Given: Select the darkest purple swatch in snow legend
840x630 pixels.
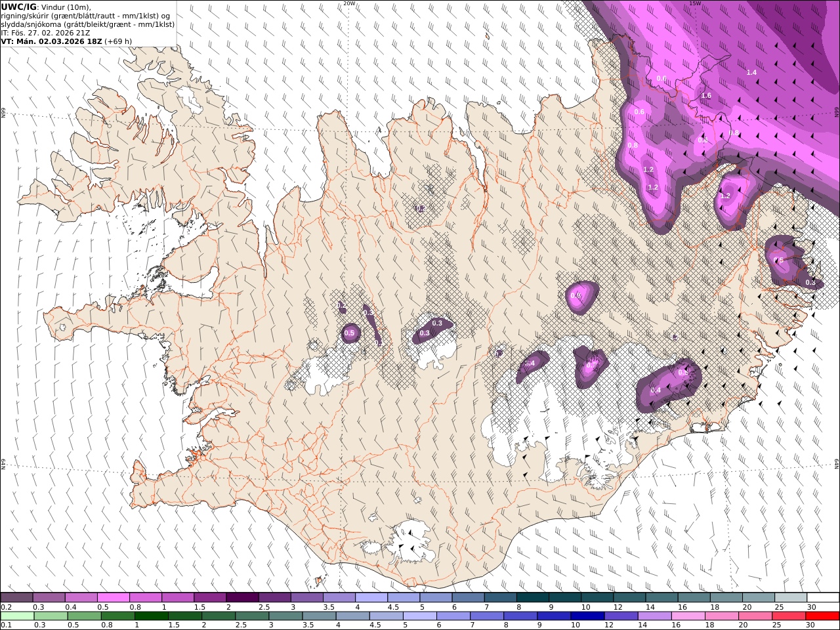Looking at the screenshot, I should [242, 597].
